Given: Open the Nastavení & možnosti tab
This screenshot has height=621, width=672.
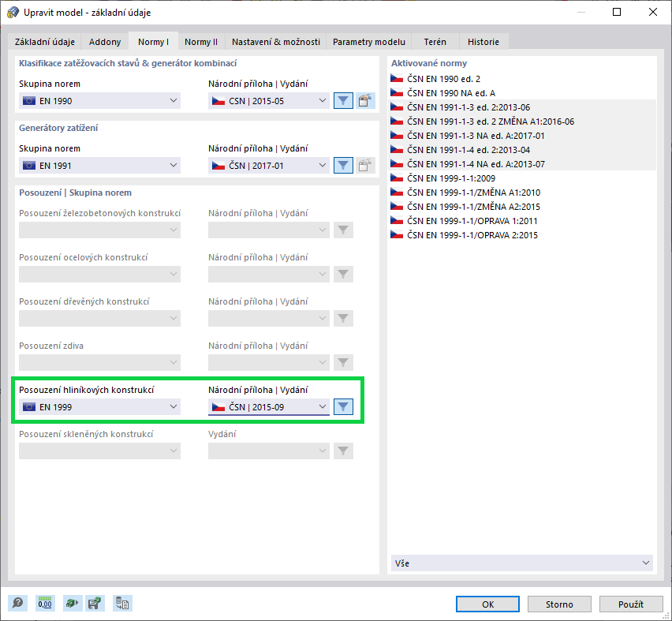Looking at the screenshot, I should [276, 42].
